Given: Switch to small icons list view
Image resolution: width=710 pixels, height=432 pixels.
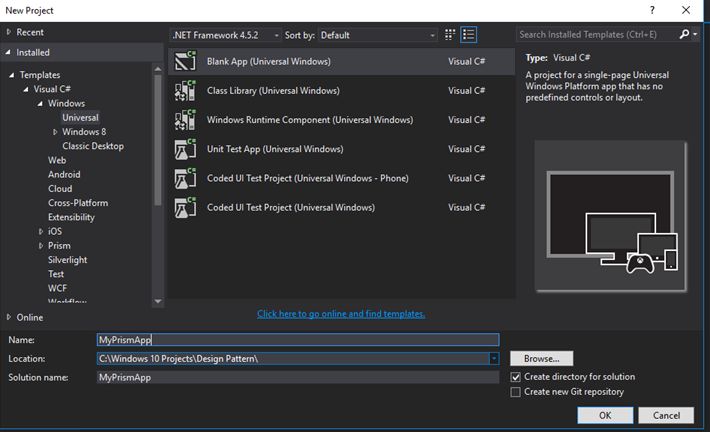Looking at the screenshot, I should point(469,35).
